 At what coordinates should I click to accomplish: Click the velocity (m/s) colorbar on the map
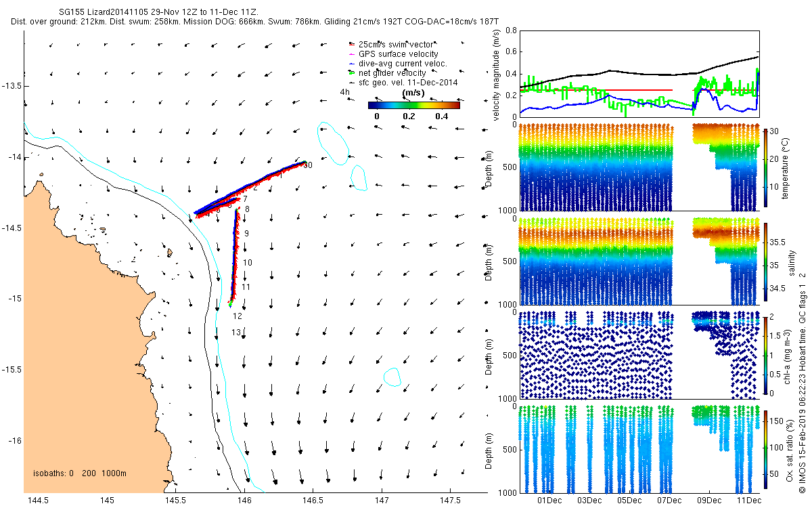(x=413, y=105)
